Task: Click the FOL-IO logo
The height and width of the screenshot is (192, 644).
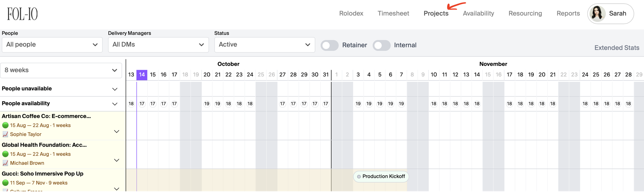Action: [22, 14]
